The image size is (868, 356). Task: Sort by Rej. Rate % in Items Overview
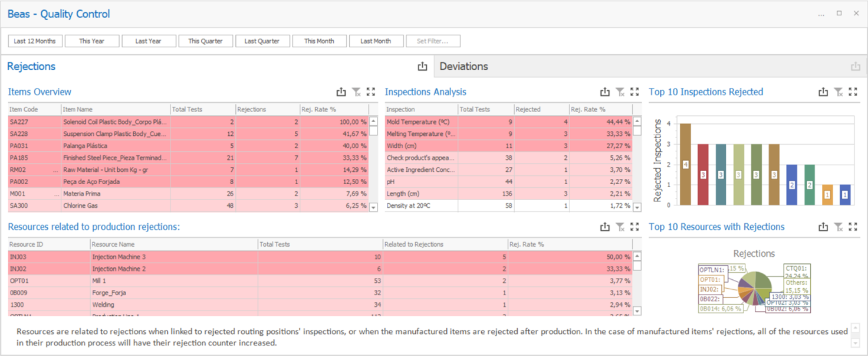point(334,110)
